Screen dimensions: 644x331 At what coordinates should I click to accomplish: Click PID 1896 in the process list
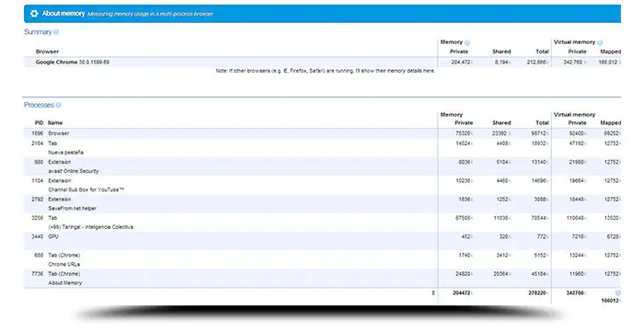click(x=38, y=133)
